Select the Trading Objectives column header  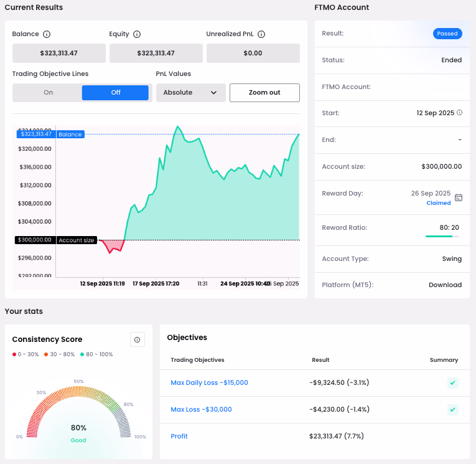point(197,360)
